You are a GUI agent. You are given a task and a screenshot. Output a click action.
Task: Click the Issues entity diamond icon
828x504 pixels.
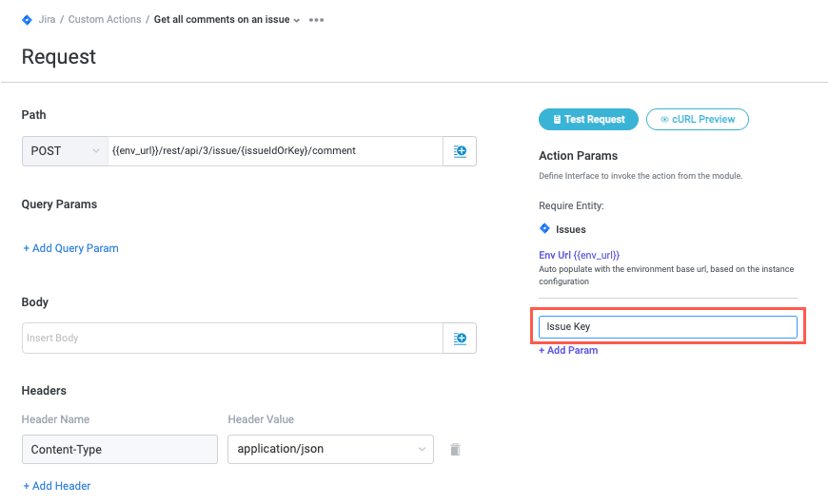point(544,229)
